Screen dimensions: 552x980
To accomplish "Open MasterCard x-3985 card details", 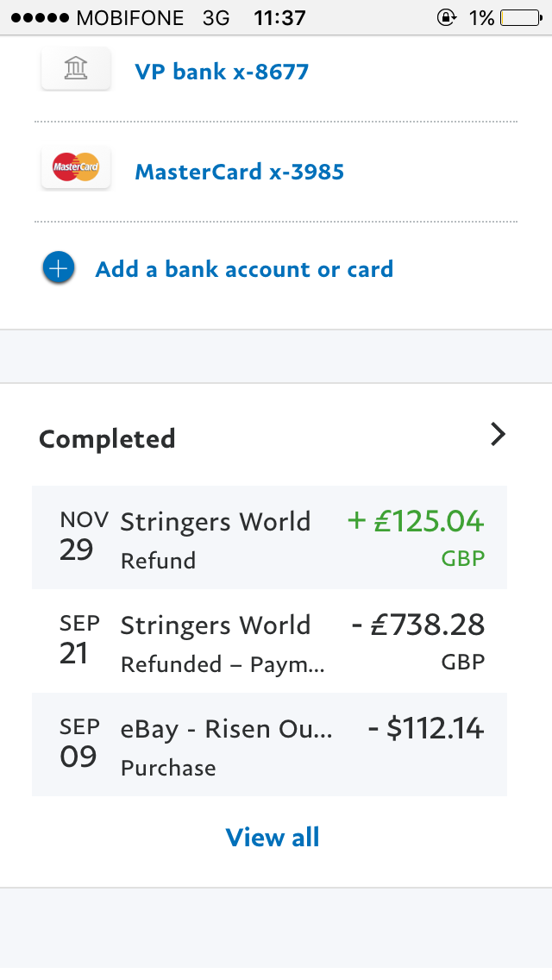I will 239,172.
